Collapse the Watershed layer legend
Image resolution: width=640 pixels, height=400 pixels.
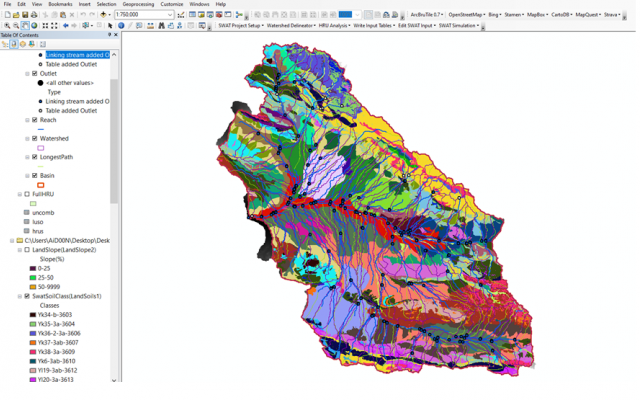(27, 139)
